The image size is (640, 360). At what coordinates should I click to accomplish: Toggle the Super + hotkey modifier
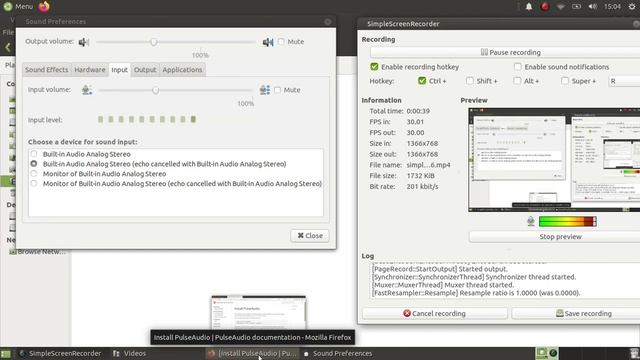564,81
